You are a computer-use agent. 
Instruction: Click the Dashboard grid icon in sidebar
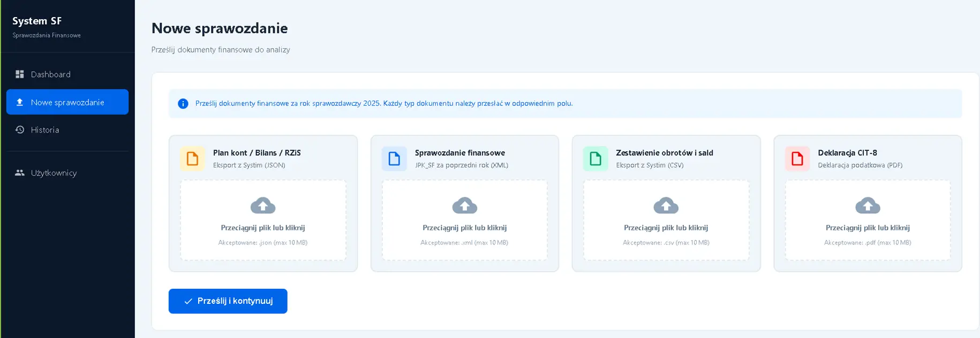point(20,74)
